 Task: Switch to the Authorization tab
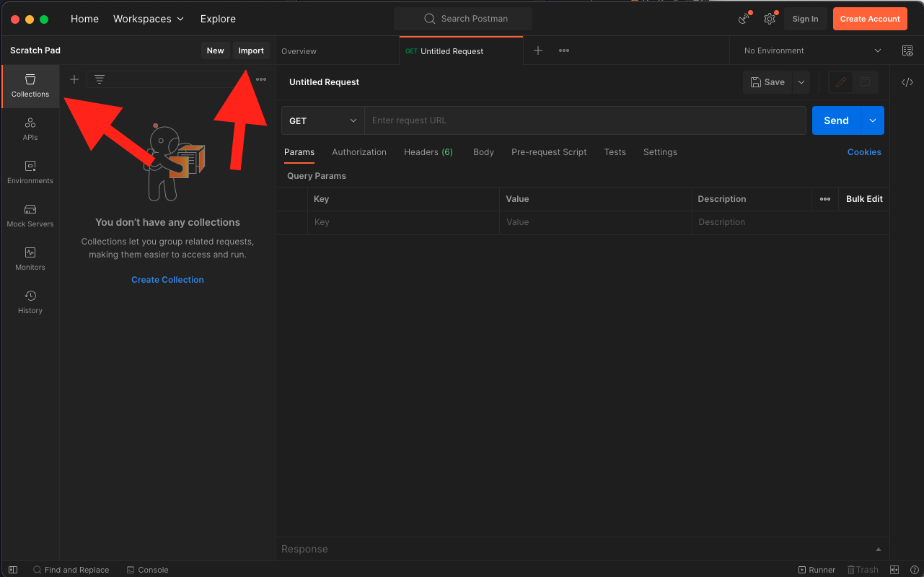(x=359, y=152)
